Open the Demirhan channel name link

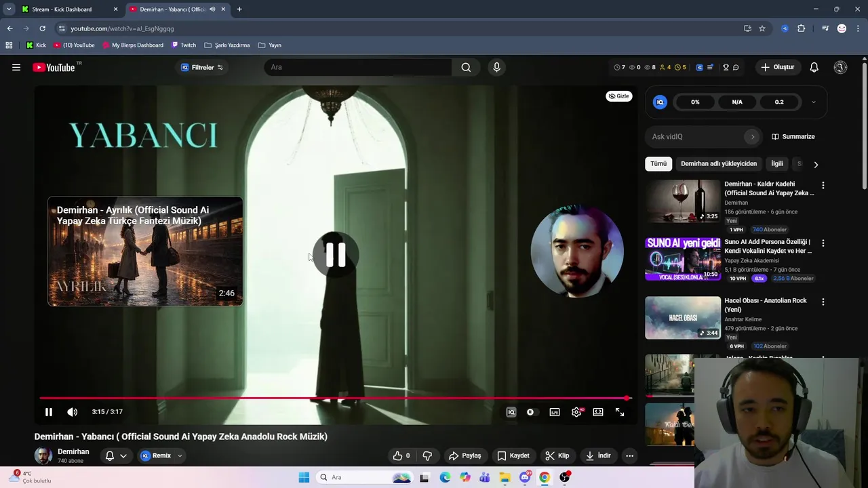coord(73,451)
